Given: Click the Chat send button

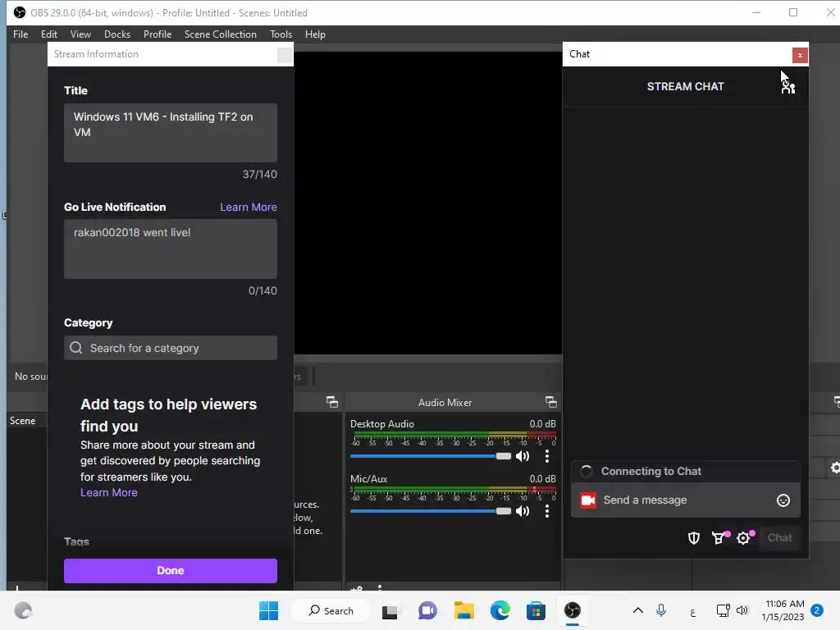Looking at the screenshot, I should 779,538.
